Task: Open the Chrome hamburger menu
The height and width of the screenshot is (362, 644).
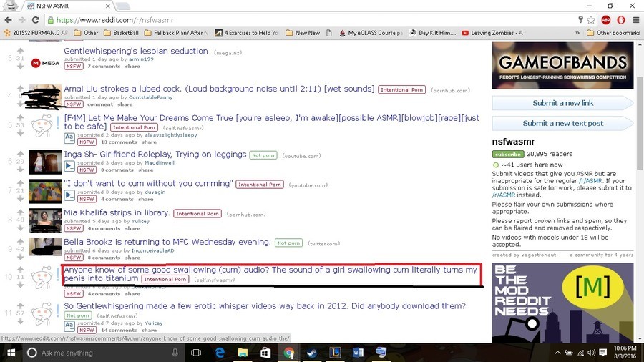Action: click(x=635, y=20)
